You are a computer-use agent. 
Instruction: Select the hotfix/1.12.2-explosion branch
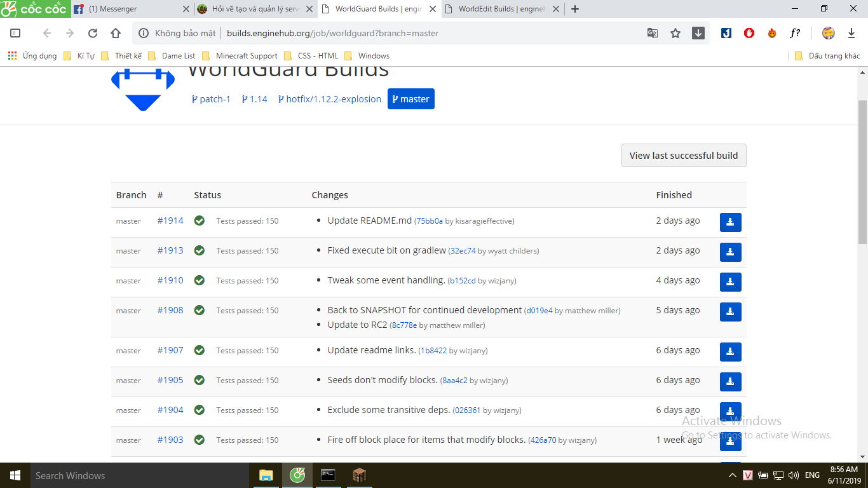coord(329,99)
